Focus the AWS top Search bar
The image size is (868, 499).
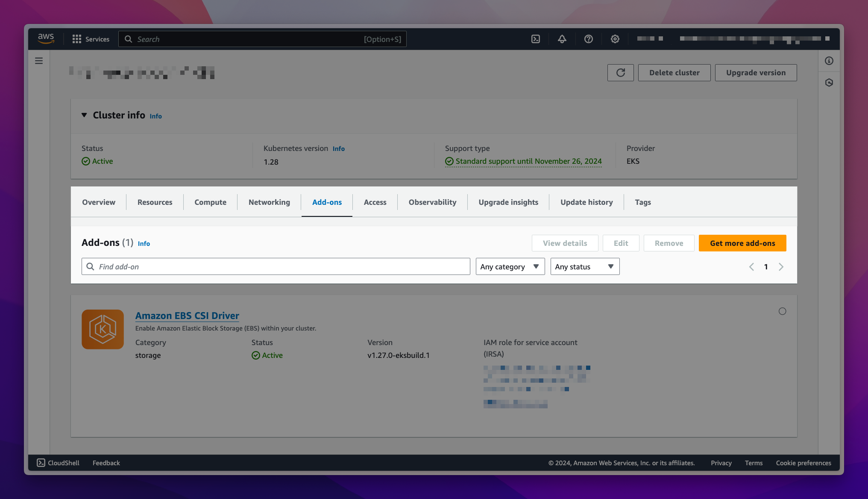(x=262, y=39)
